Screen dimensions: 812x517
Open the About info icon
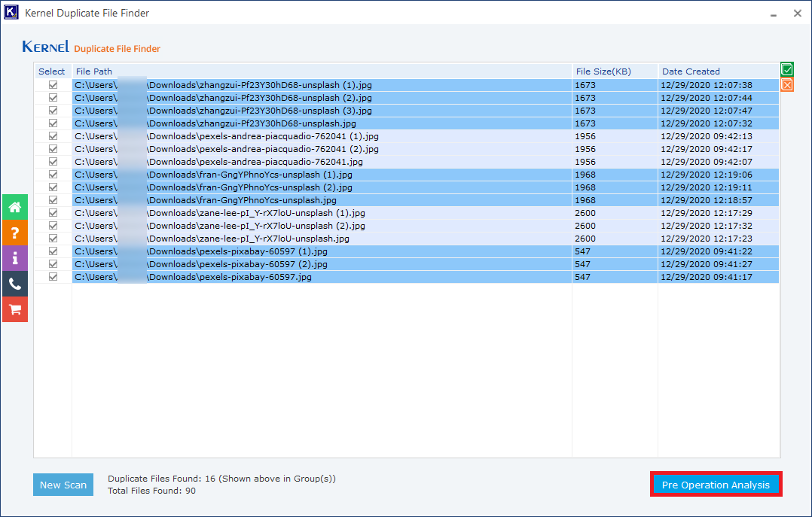pos(15,258)
